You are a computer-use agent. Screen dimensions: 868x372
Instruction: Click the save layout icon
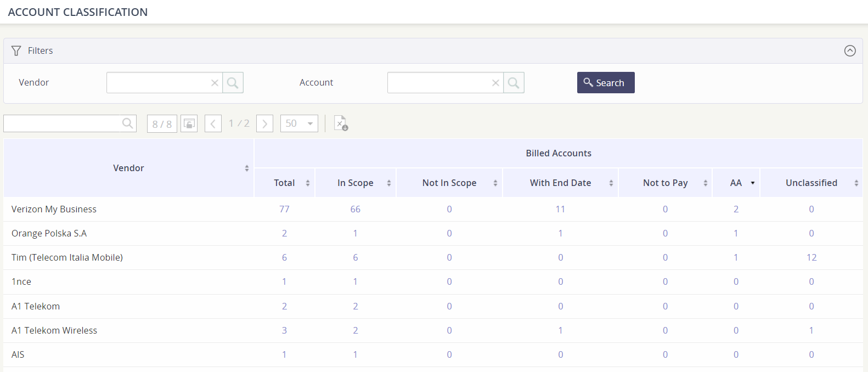[x=189, y=123]
